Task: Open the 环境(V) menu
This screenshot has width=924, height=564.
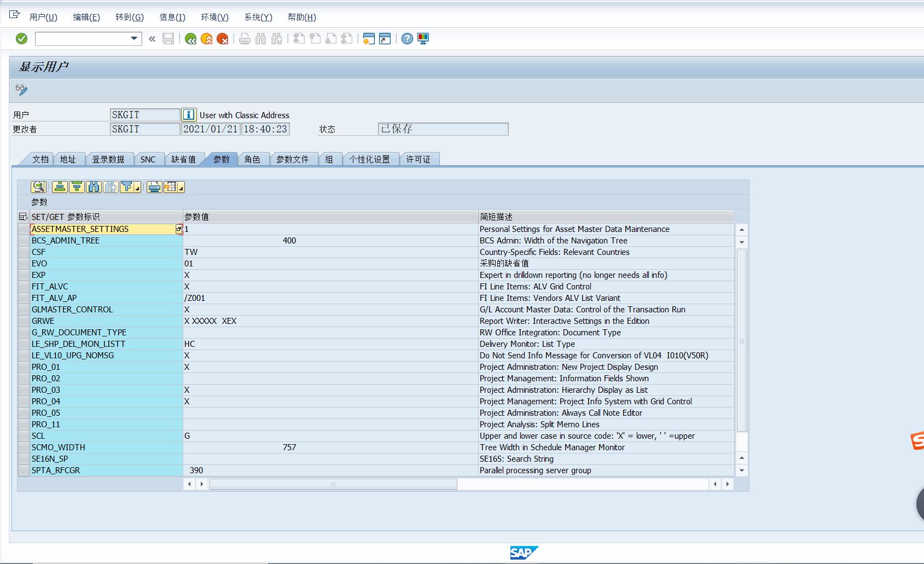Action: click(x=214, y=17)
